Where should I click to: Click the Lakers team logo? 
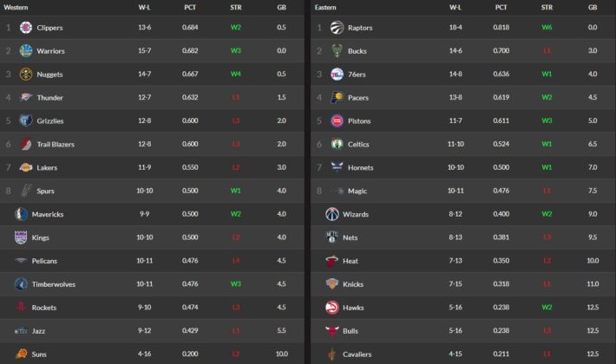(26, 167)
